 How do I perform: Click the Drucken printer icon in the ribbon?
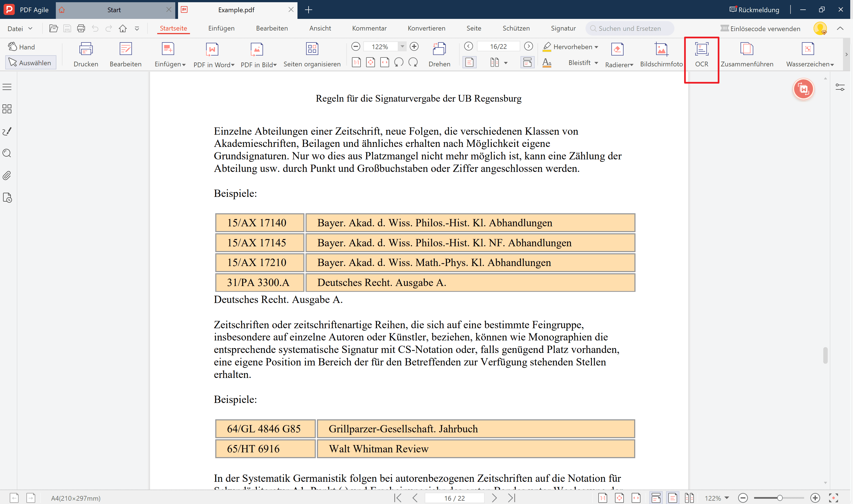[x=86, y=55]
